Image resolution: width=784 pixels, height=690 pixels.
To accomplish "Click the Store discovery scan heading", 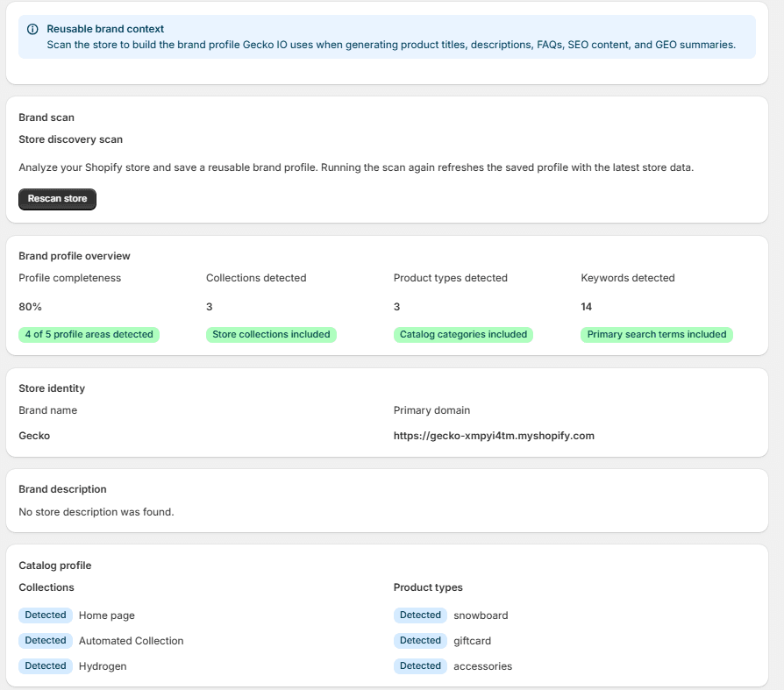I will pos(70,139).
